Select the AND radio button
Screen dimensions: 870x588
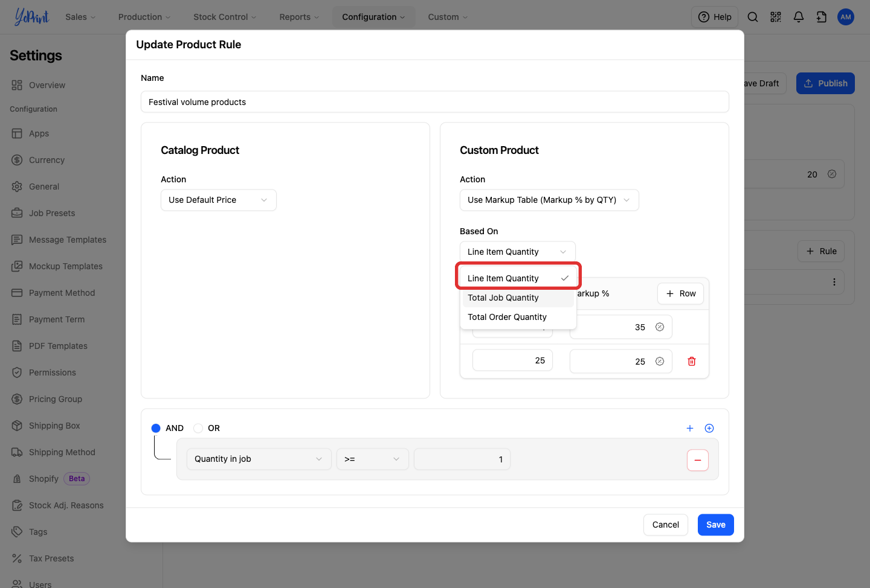156,428
